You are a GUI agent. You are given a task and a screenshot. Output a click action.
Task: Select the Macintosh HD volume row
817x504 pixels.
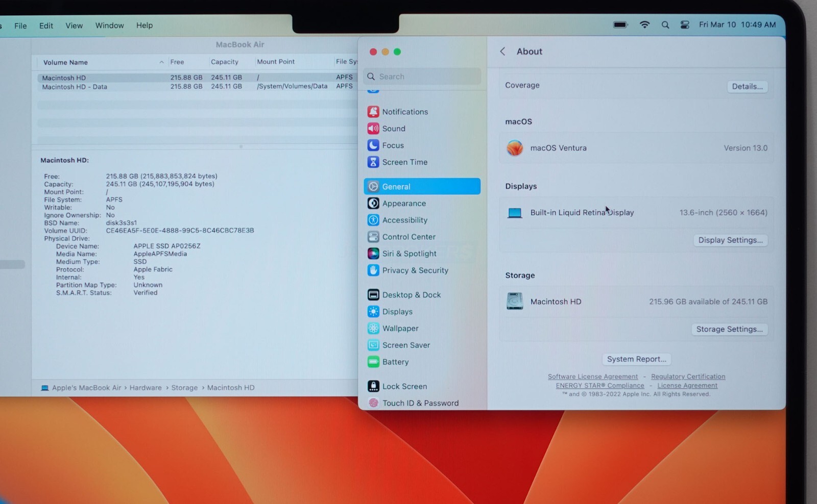tap(197, 78)
